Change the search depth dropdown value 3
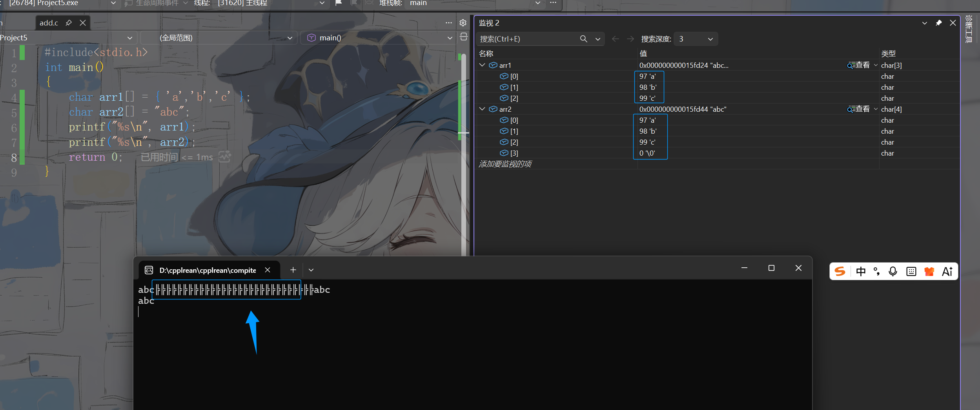The width and height of the screenshot is (980, 410). [696, 39]
